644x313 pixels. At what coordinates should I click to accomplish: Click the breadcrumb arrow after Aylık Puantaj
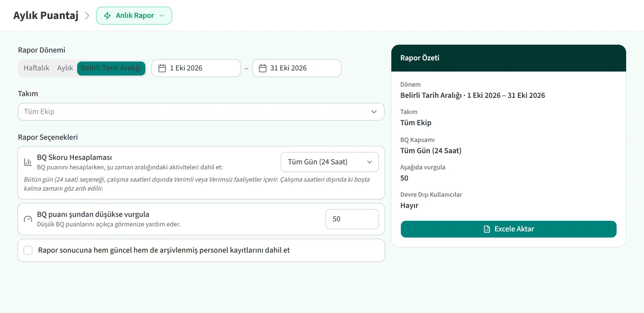(x=87, y=16)
